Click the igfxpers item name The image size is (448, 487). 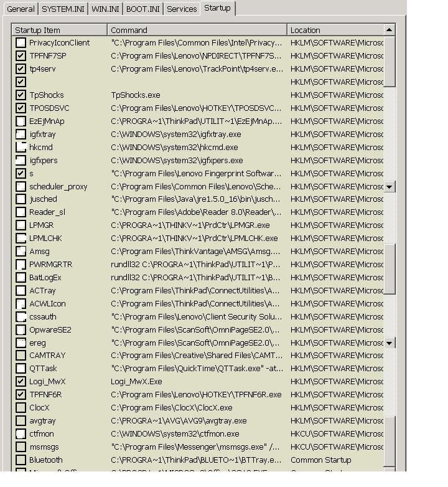[44, 160]
